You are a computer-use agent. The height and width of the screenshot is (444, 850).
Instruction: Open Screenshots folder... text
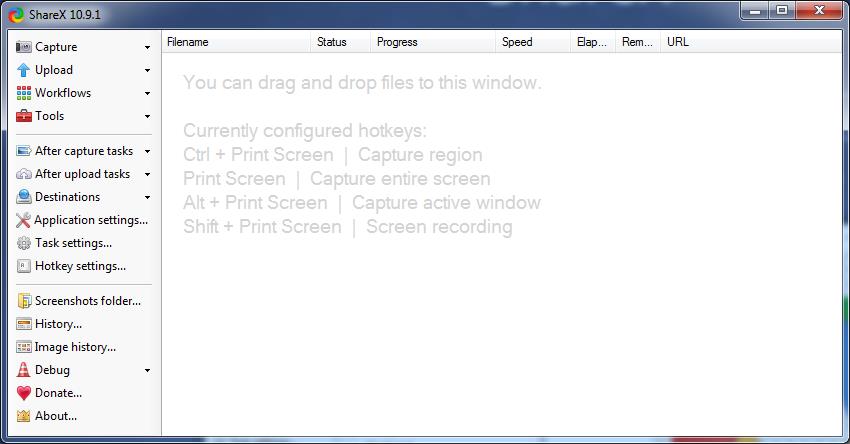88,301
